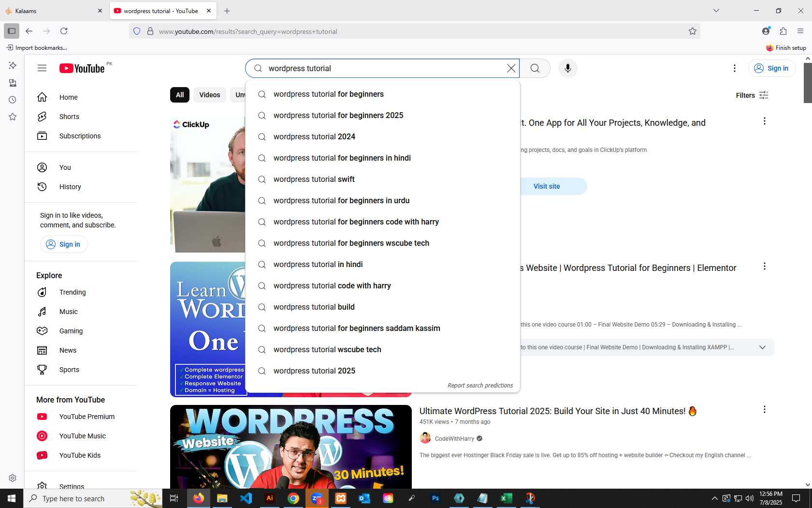The height and width of the screenshot is (508, 812).
Task: Click Finish setup in the browser toolbar
Action: coord(786,48)
